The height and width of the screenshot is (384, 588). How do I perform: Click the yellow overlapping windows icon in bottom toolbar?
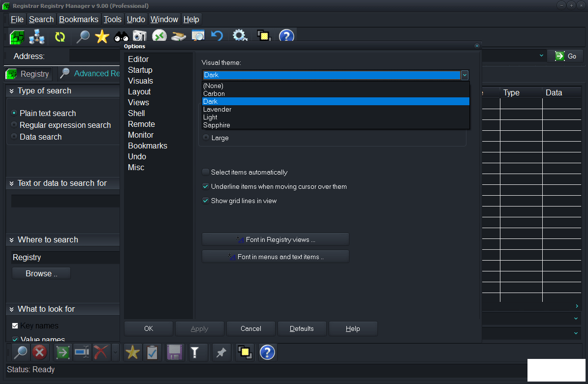coord(245,353)
